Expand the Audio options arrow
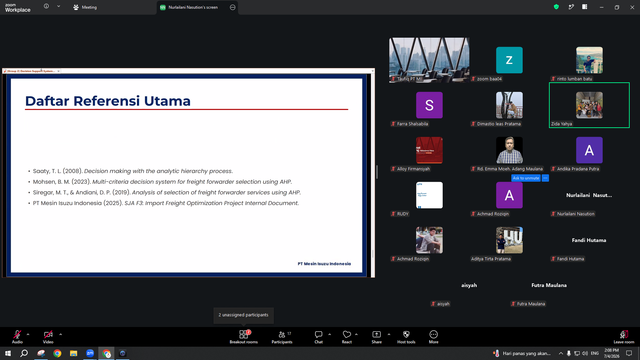Image resolution: width=640 pixels, height=360 pixels. click(28, 334)
